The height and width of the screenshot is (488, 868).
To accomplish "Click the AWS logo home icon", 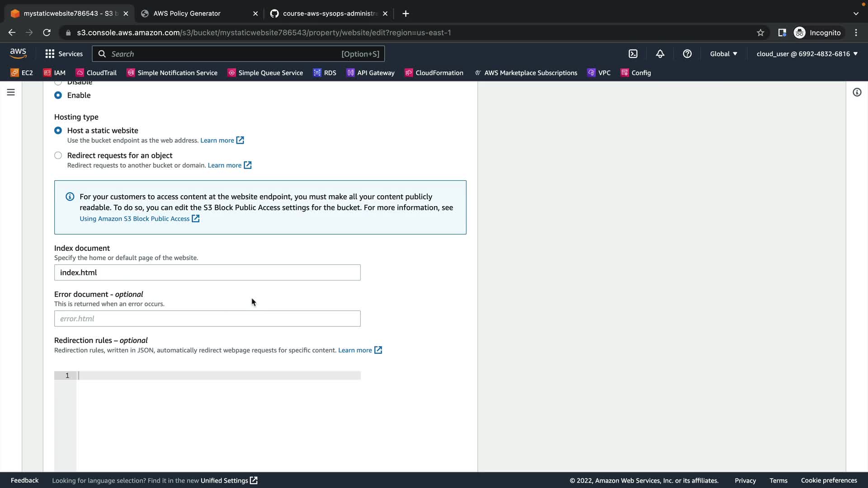I will coord(18,53).
